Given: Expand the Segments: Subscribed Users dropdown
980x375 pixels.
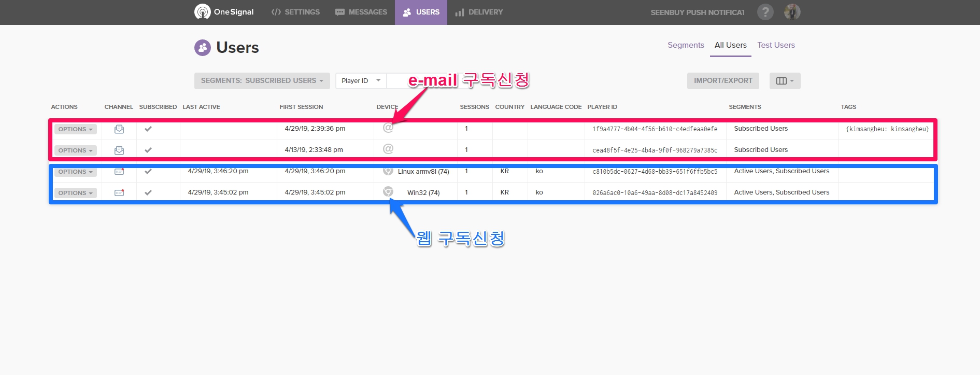Looking at the screenshot, I should (x=262, y=81).
